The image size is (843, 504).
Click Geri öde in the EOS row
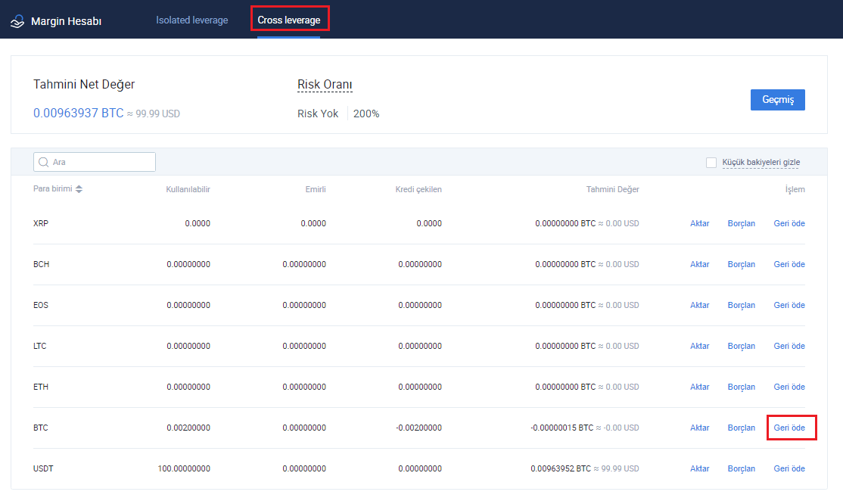coord(789,305)
